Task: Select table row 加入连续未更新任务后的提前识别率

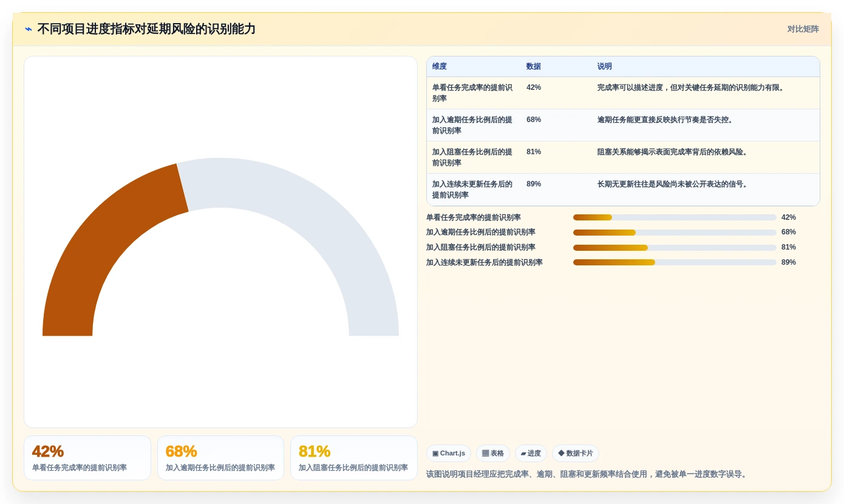Action: tap(623, 189)
